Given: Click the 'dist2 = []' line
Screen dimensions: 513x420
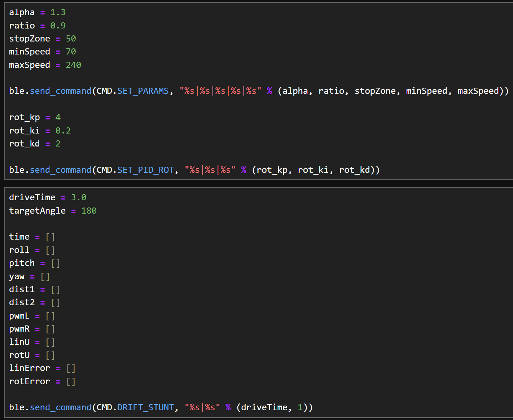Looking at the screenshot, I should tap(35, 302).
